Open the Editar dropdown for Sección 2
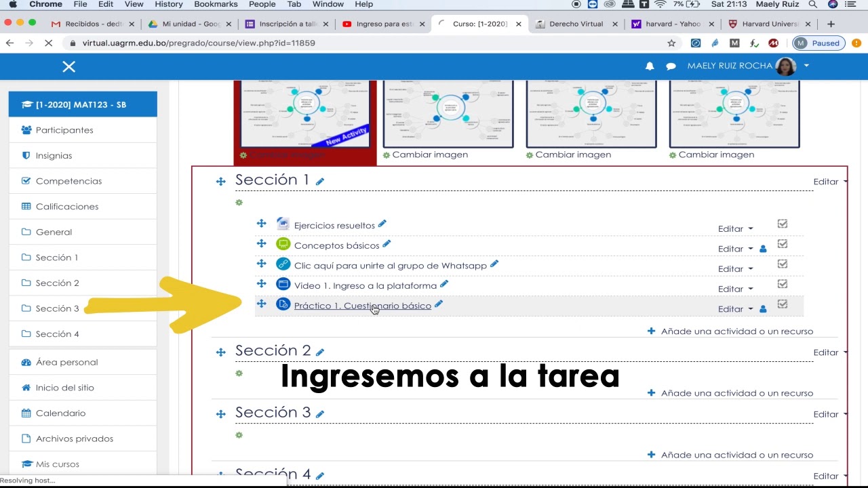Image resolution: width=868 pixels, height=488 pixels. click(830, 352)
